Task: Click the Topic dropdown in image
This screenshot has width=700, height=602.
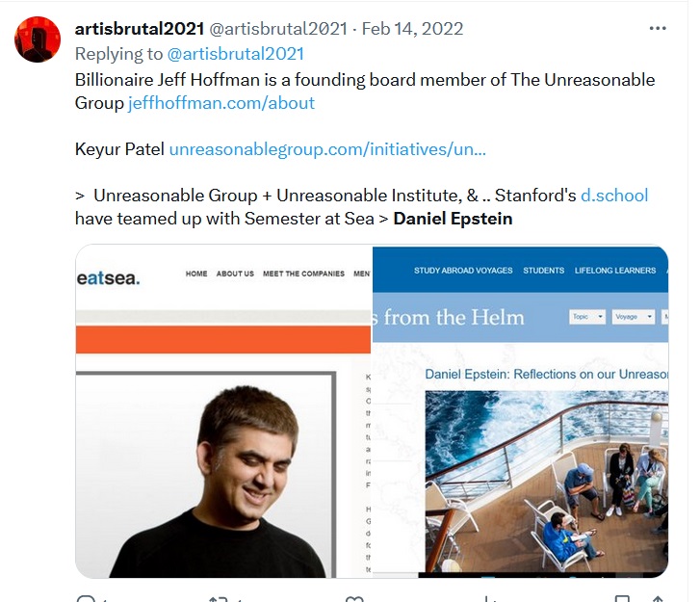Action: (587, 317)
